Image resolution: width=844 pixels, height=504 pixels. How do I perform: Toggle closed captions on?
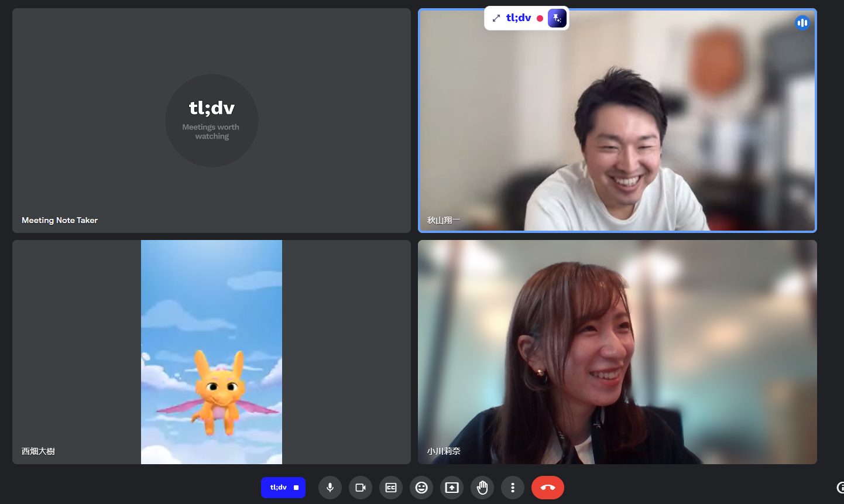[391, 488]
